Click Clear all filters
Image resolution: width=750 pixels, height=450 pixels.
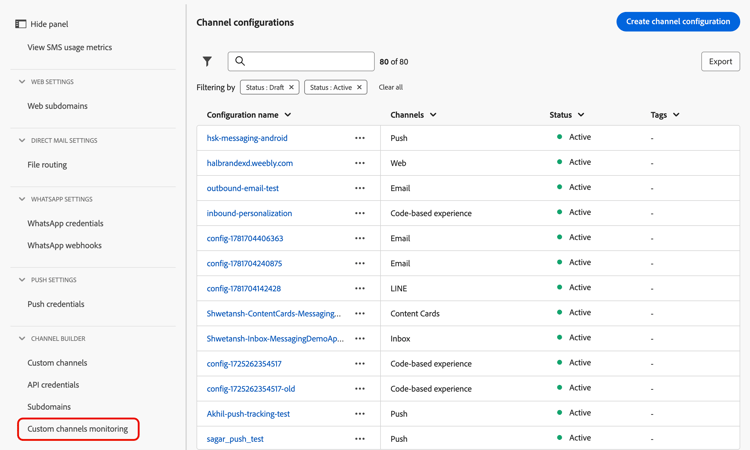pyautogui.click(x=391, y=88)
